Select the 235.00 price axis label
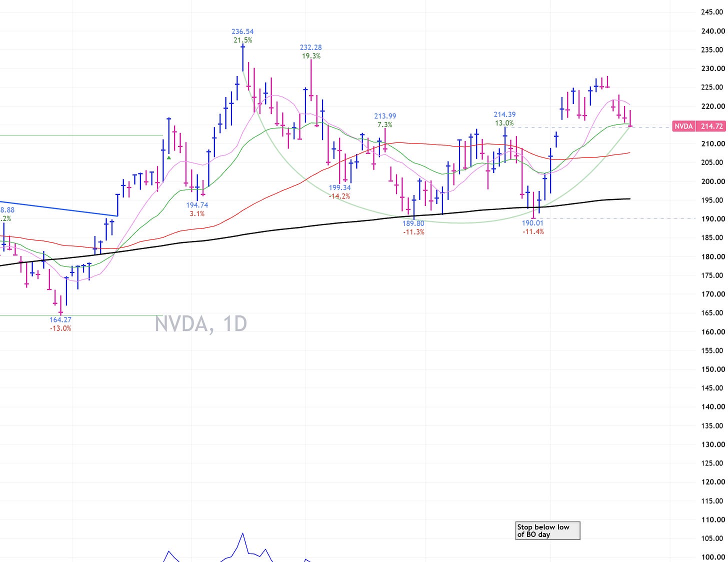 (x=712, y=49)
